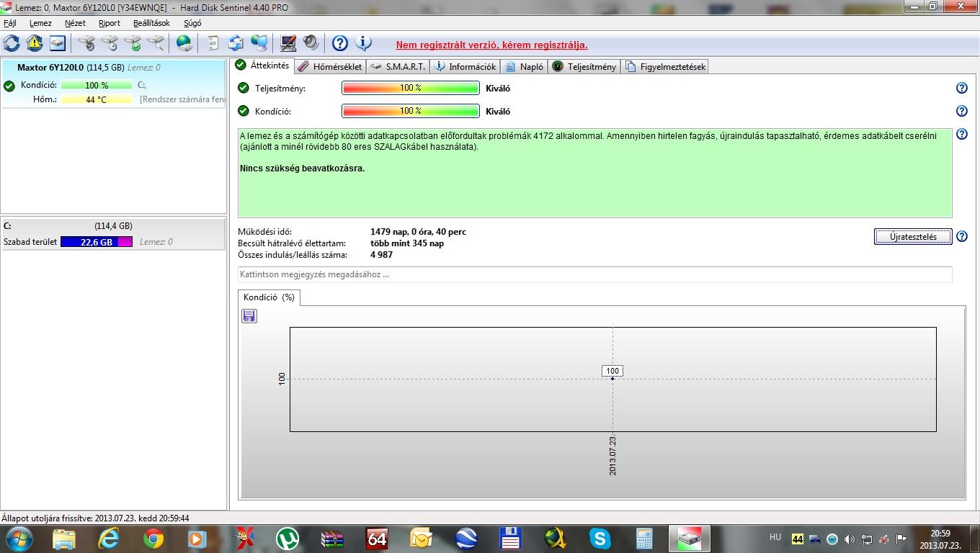Click the Teljesítmény 100 % gradient bar

pyautogui.click(x=411, y=88)
